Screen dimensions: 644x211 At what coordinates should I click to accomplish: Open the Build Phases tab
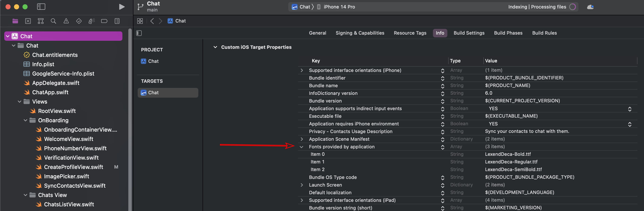508,33
